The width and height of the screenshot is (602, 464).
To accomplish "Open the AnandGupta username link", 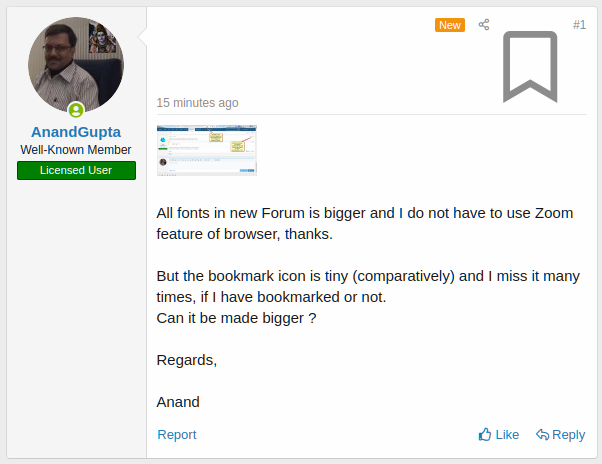I will (76, 132).
